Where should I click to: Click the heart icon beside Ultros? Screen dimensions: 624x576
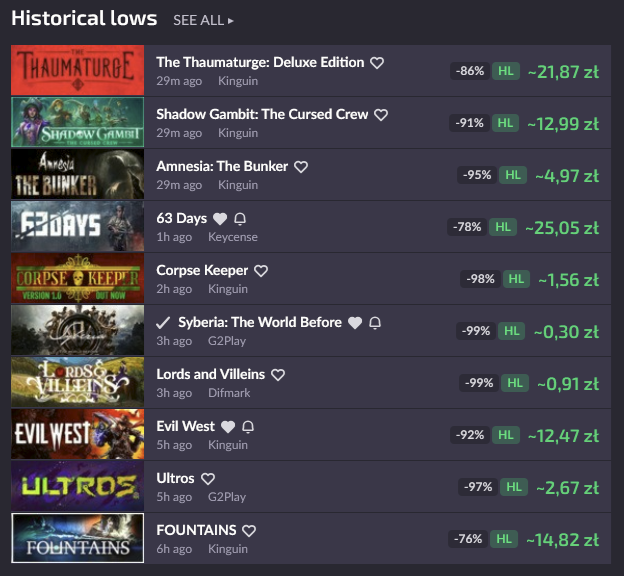tap(208, 479)
